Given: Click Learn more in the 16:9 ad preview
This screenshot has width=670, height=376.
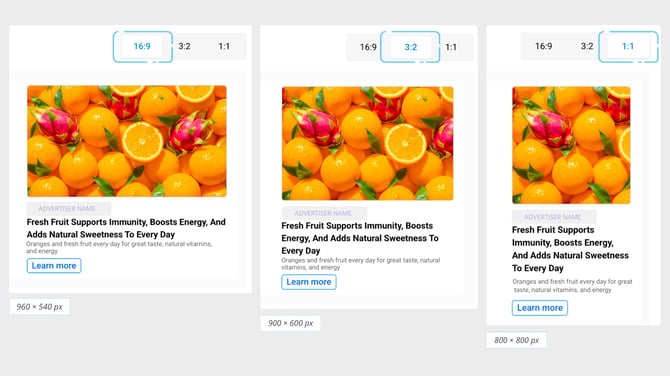Looking at the screenshot, I should tap(54, 266).
